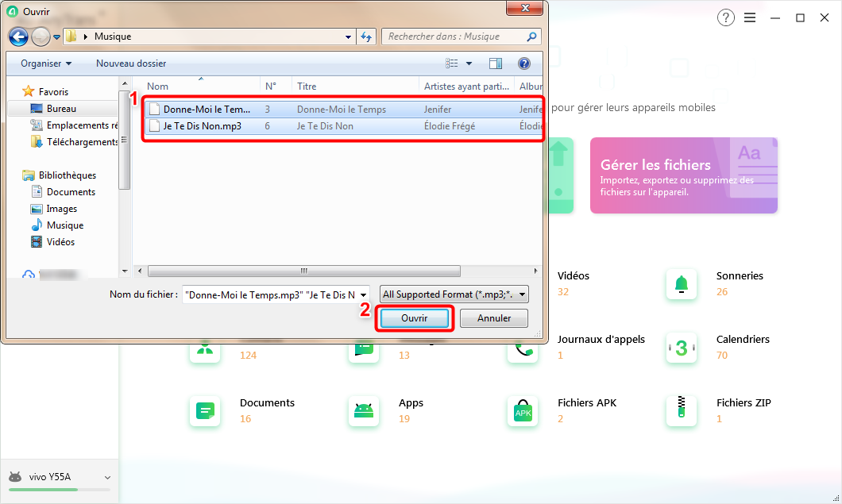The width and height of the screenshot is (842, 504).
Task: Click the help question-mark icon top right
Action: click(x=725, y=17)
